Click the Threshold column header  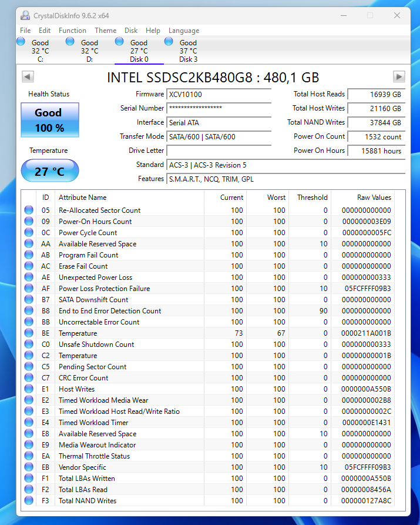(x=310, y=197)
